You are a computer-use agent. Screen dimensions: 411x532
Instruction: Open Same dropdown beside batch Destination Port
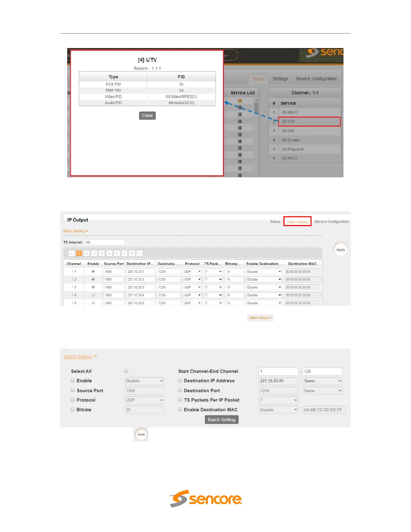pos(322,391)
